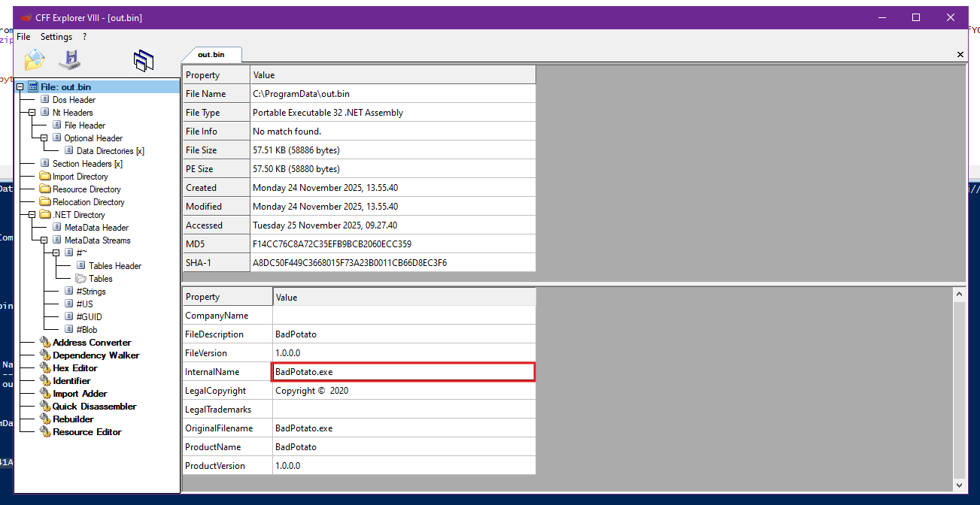This screenshot has width=980, height=505.
Task: Open the Hex Editor tool
Action: (74, 368)
